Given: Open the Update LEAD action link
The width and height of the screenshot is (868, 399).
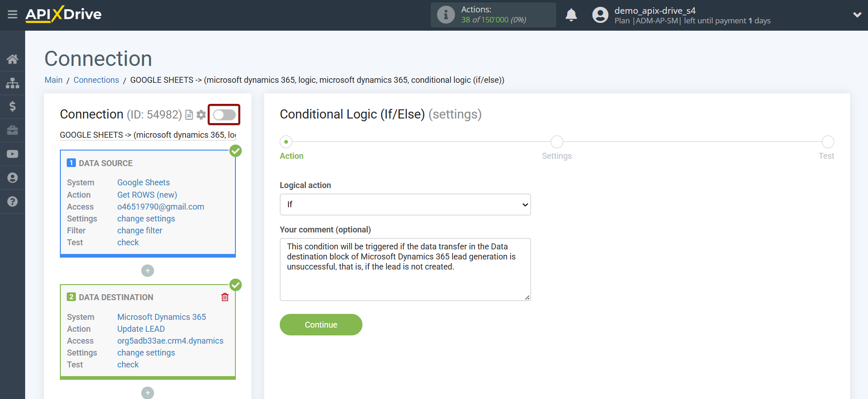Looking at the screenshot, I should coord(141,329).
